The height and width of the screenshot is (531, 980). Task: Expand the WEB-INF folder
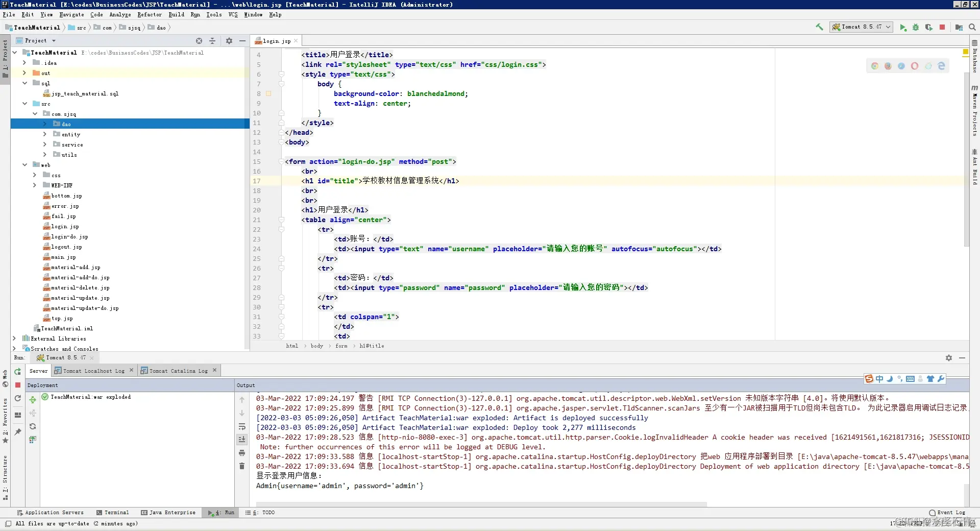[34, 185]
